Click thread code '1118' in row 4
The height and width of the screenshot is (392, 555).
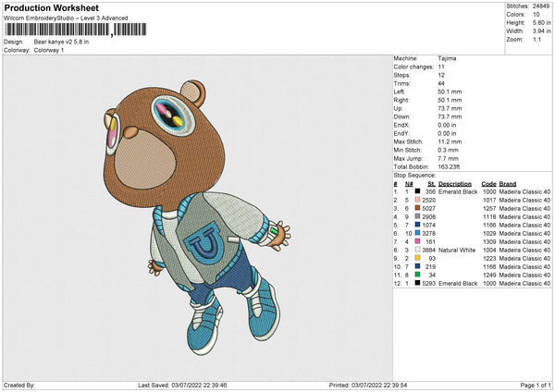point(490,217)
